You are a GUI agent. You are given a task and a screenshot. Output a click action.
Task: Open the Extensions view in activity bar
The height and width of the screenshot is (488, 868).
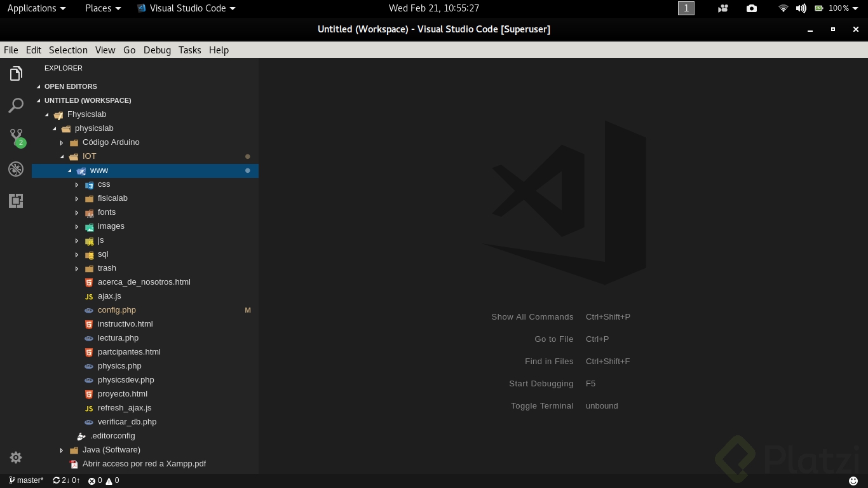(x=16, y=201)
